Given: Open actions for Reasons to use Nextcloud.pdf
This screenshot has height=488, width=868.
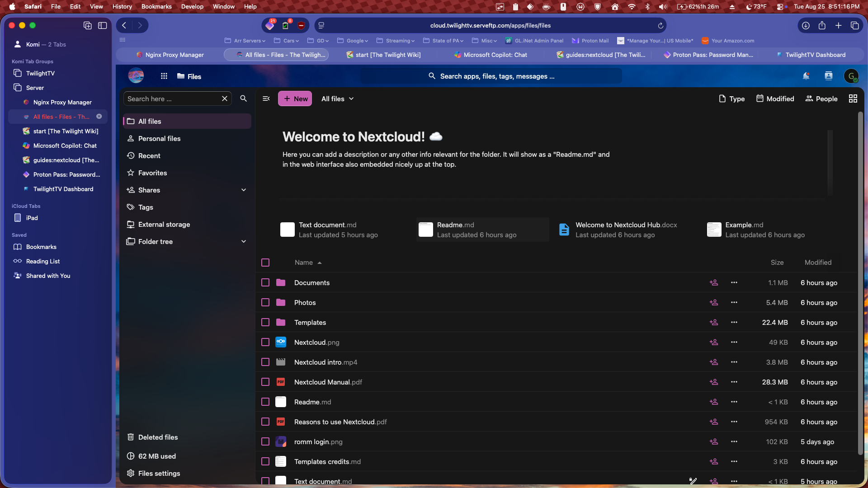Looking at the screenshot, I should [x=734, y=422].
